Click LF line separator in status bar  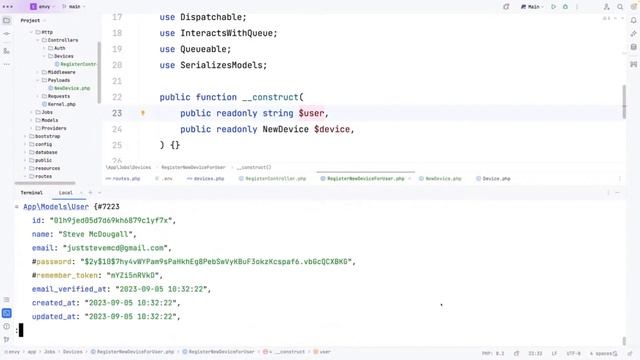554,353
